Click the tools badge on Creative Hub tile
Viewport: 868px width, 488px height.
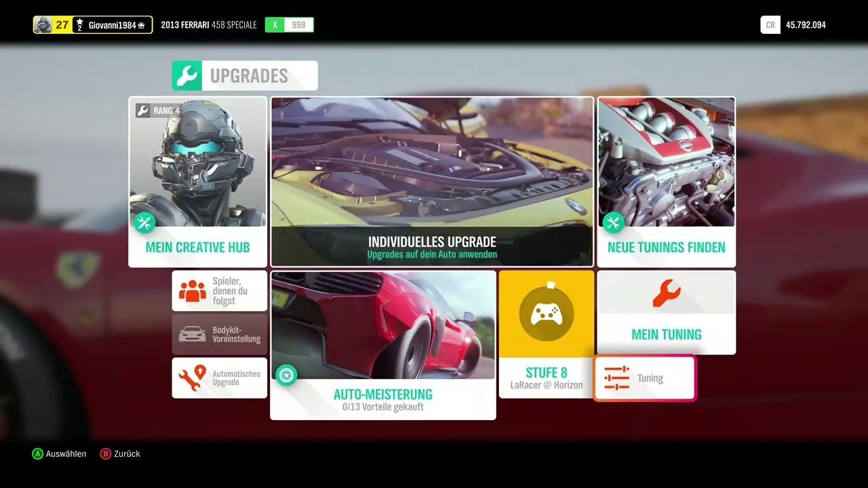144,222
